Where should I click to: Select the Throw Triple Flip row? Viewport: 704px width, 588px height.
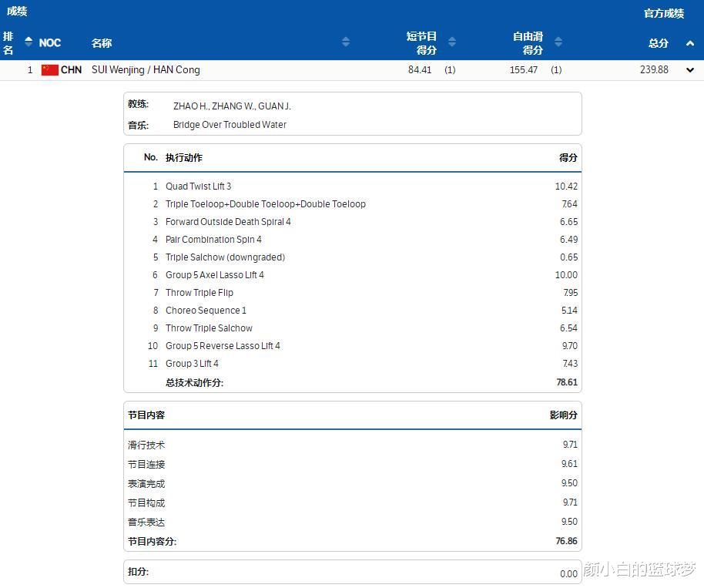coord(353,292)
